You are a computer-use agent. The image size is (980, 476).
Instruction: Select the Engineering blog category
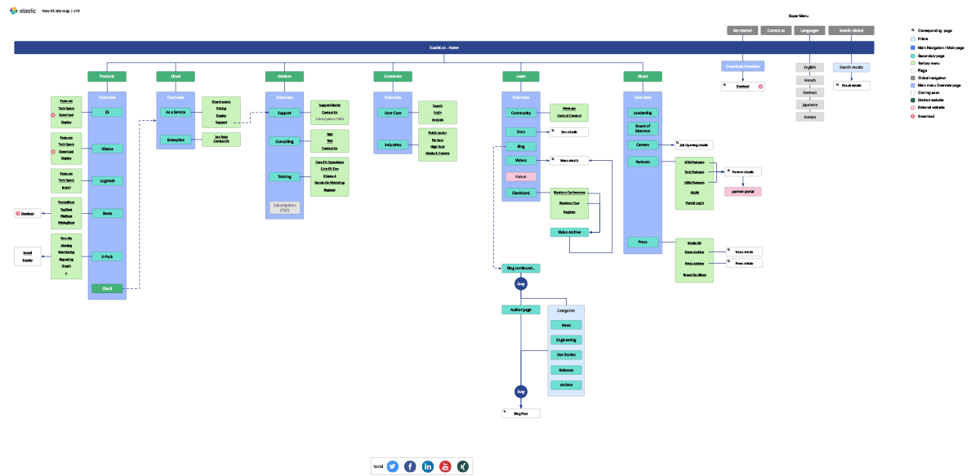pos(566,340)
